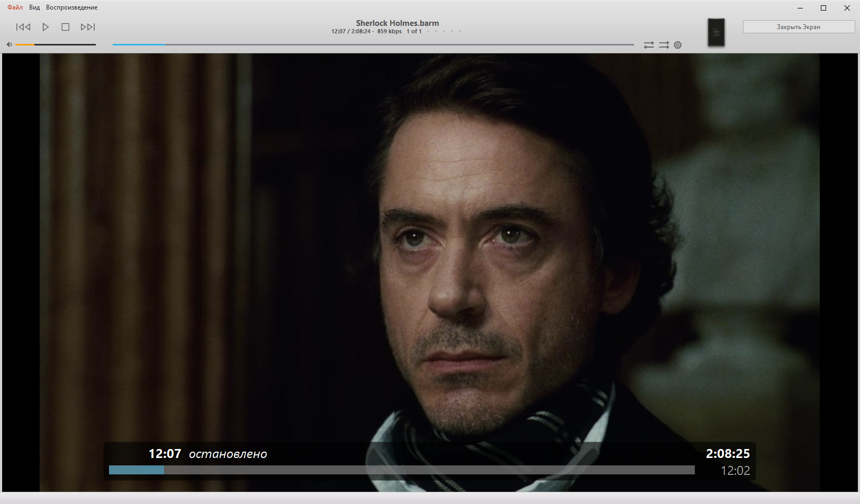
Task: Stop playback with the square button
Action: point(66,27)
